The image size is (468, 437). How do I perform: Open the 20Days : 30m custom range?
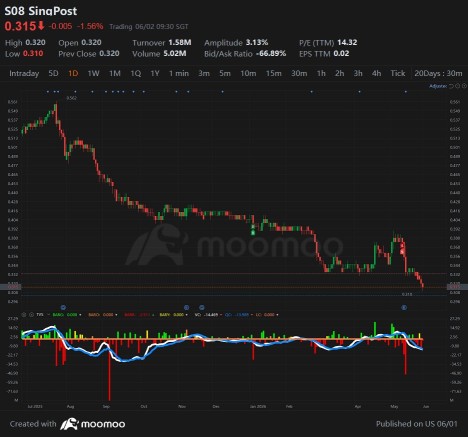[438, 73]
